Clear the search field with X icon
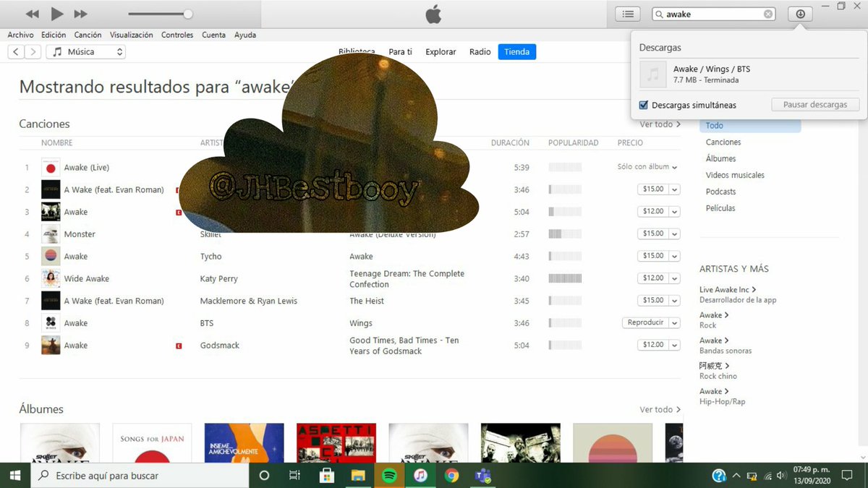Image resolution: width=868 pixels, height=488 pixels. pos(768,14)
